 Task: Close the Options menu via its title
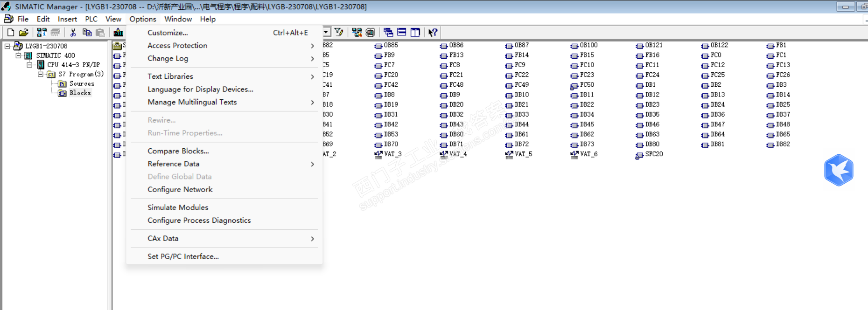(x=143, y=19)
